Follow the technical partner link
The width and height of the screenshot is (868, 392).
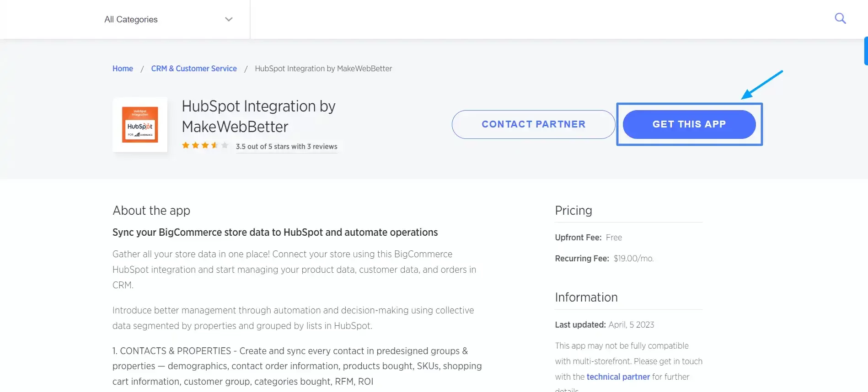[618, 377]
